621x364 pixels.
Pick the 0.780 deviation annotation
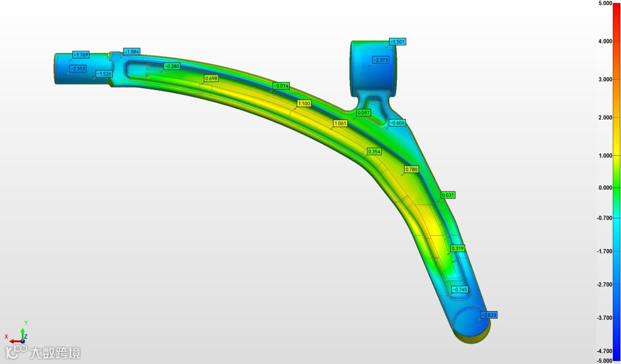(x=412, y=169)
